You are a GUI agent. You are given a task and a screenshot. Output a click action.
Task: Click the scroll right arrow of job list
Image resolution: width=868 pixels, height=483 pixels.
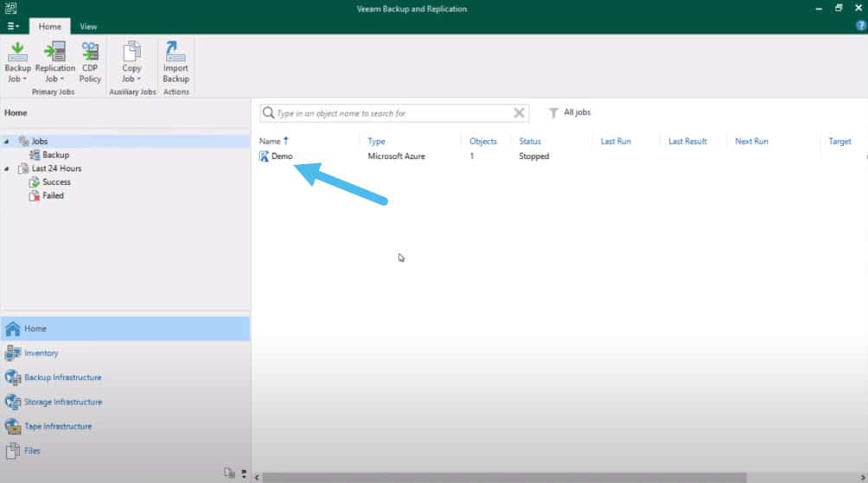[x=863, y=478]
